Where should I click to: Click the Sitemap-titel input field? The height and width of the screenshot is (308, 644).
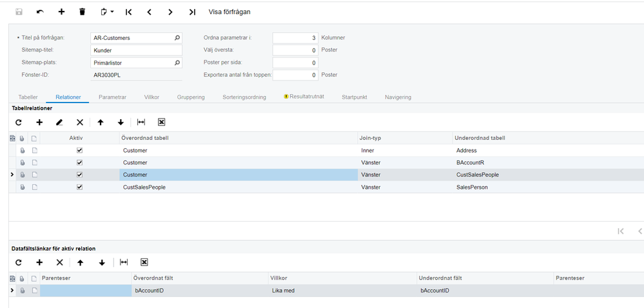(137, 50)
